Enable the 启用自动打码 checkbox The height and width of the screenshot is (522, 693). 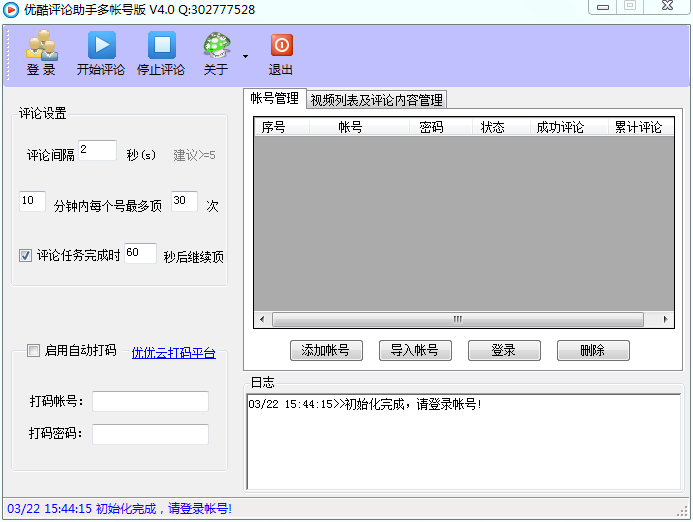pyautogui.click(x=33, y=351)
